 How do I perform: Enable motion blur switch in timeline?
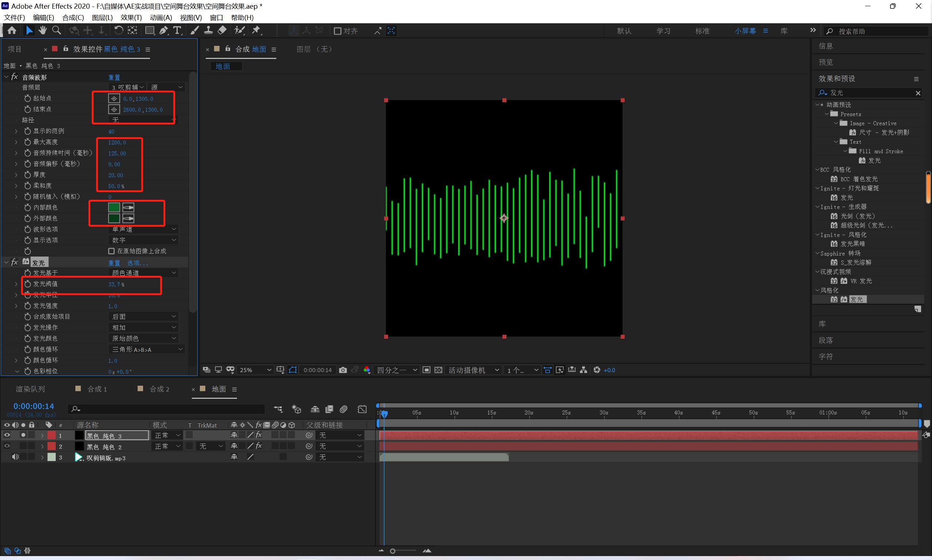(x=344, y=409)
